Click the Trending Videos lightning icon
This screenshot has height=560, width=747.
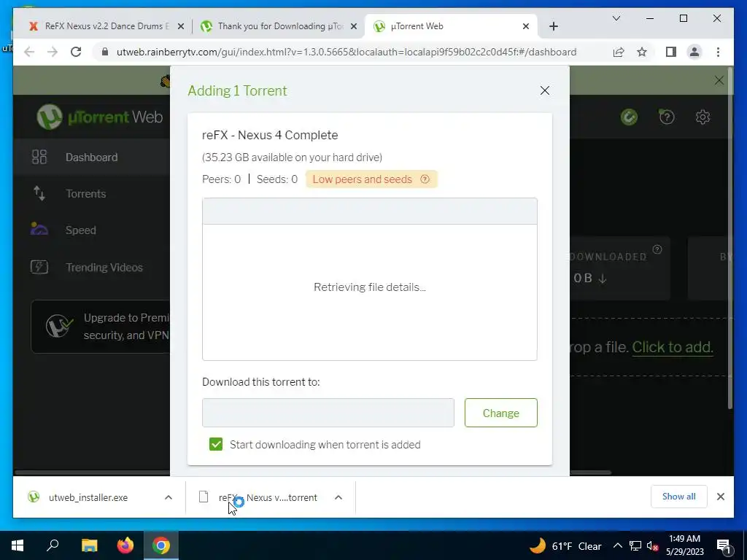click(39, 267)
